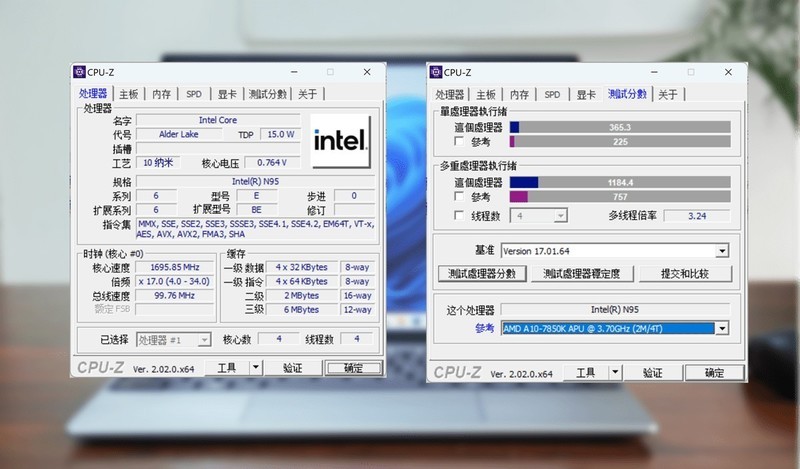800x469 pixels.
Task: Open the 内存 tab in the left window
Action: (162, 94)
